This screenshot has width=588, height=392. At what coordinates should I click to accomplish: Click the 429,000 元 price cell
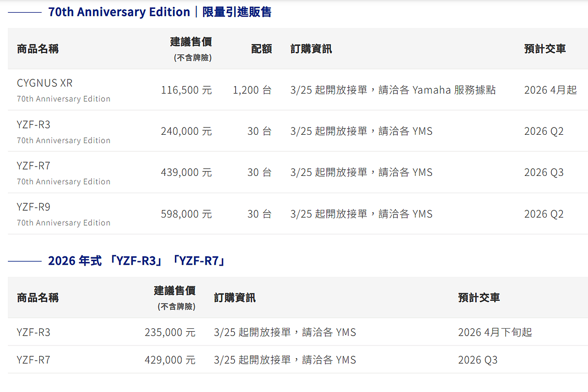(170, 360)
